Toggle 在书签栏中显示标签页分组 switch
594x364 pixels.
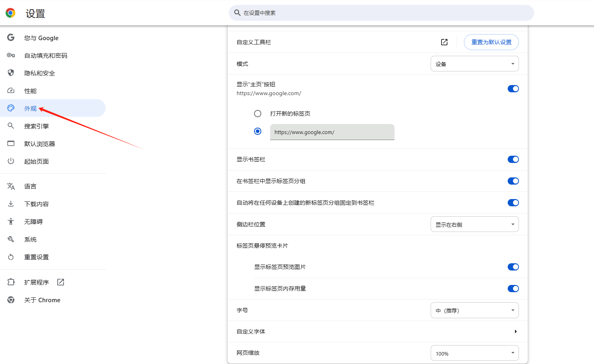point(513,181)
